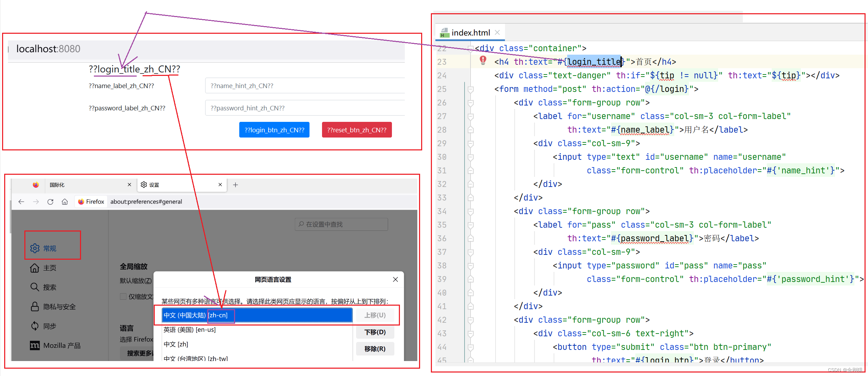Click the about:preferences#general URL bar

point(146,202)
